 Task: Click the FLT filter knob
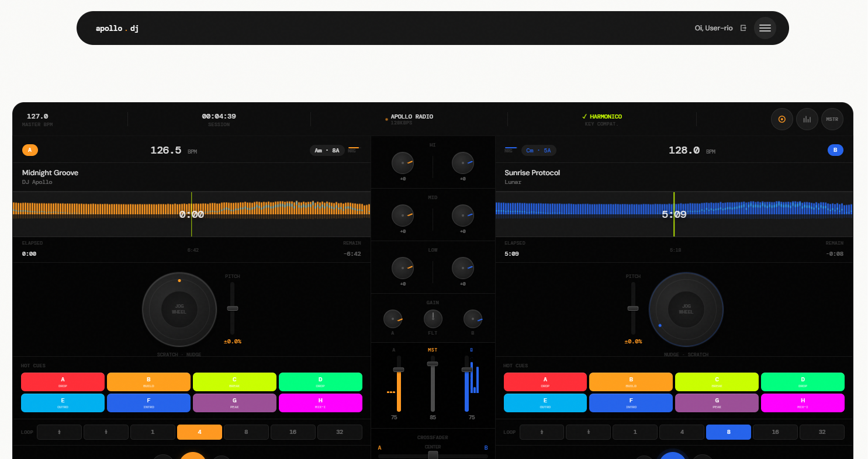[433, 319]
